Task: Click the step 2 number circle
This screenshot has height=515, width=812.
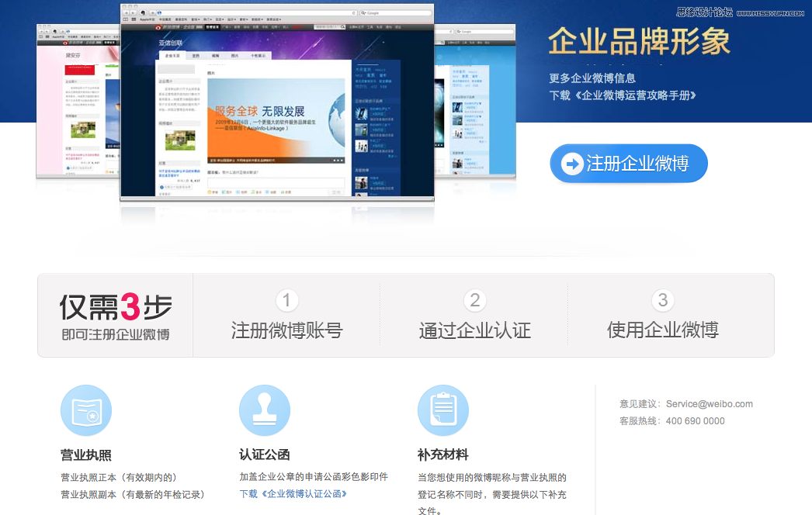Action: [475, 300]
